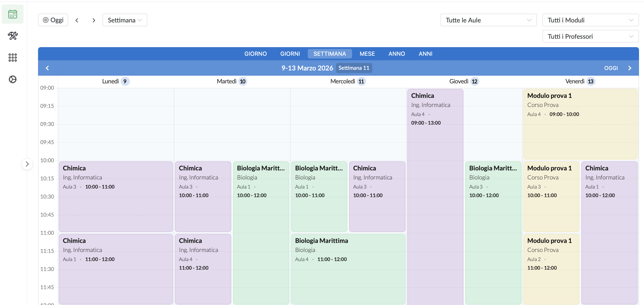Screen dimensions: 644x305
Task: Click the 11:00 time label
Action: (47, 233)
